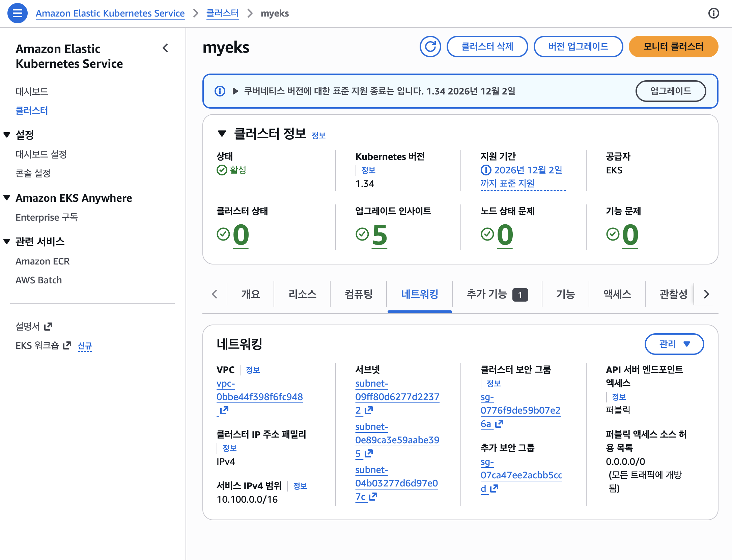Viewport: 732px width, 560px height.
Task: Open vpc-0bbe44f398f6fc948 via external link icon
Action: (224, 410)
